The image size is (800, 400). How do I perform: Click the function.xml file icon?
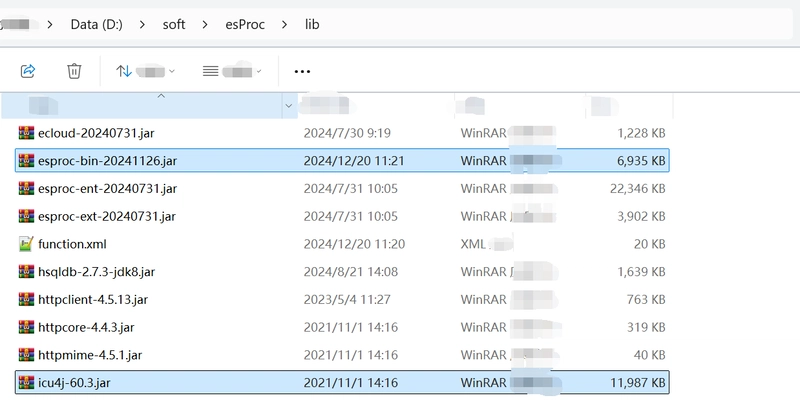(26, 244)
